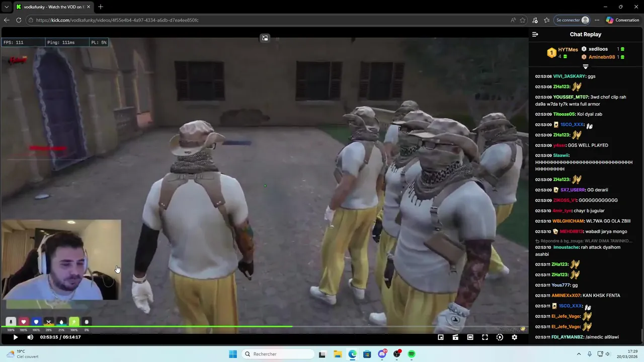Open a new browser tab
Screen dimensions: 644x362
101,7
